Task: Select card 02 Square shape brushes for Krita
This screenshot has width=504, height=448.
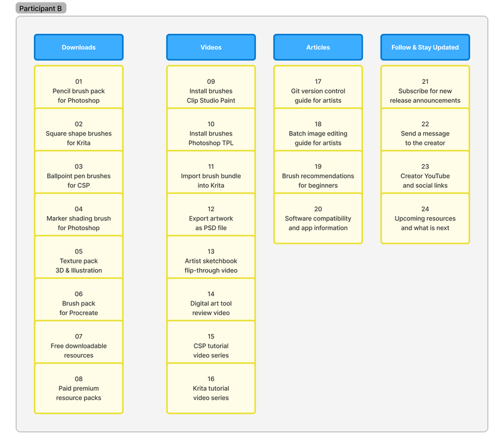Action: point(78,131)
